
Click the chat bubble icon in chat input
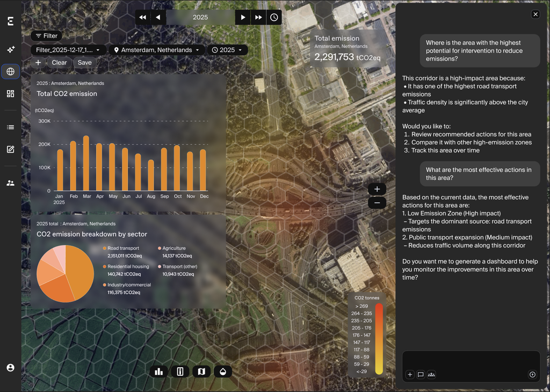pos(421,374)
